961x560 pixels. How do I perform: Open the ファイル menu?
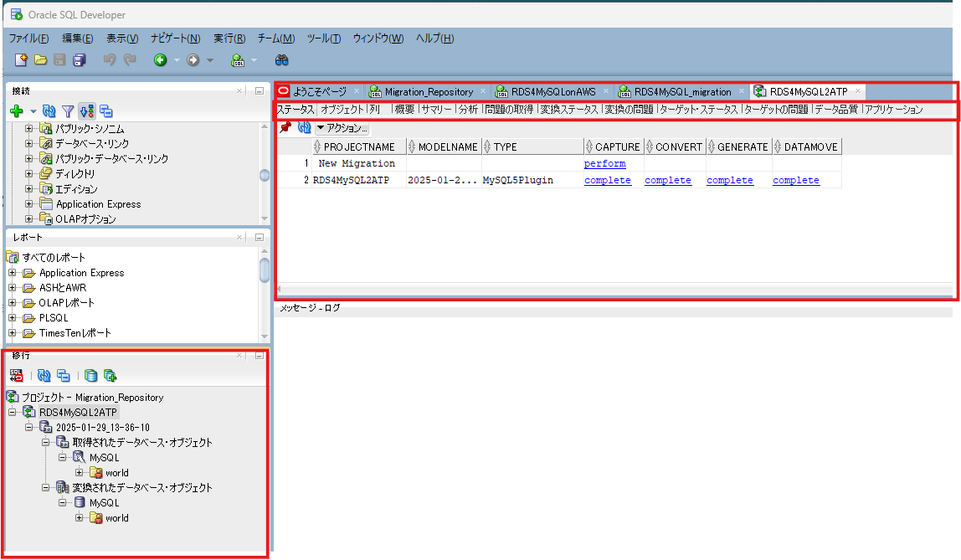[28, 38]
